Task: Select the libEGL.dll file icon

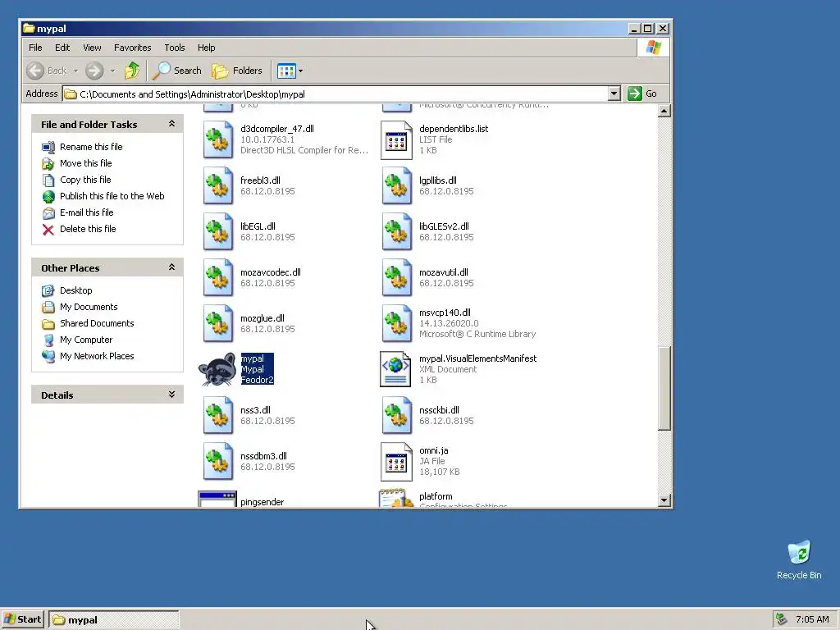Action: click(x=218, y=232)
